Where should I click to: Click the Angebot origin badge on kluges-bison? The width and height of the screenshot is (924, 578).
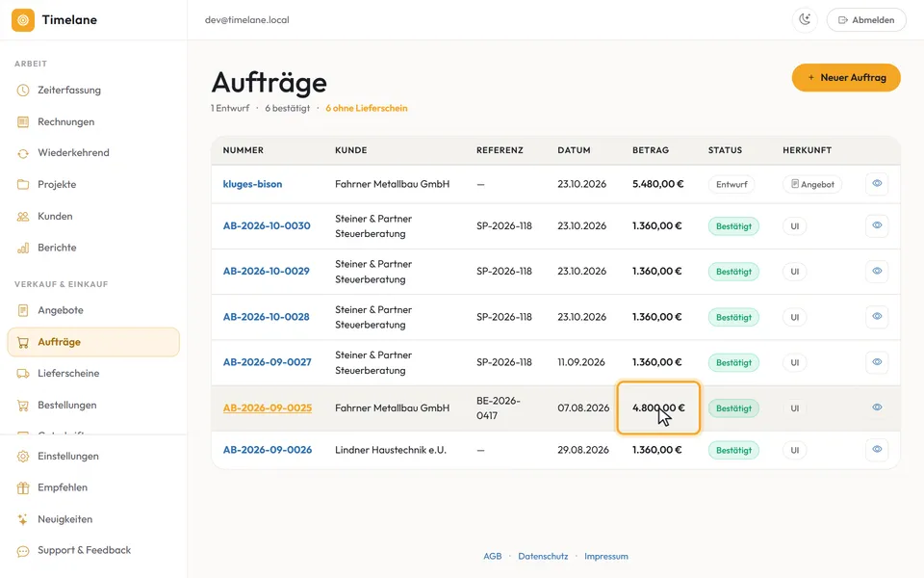[x=812, y=184]
